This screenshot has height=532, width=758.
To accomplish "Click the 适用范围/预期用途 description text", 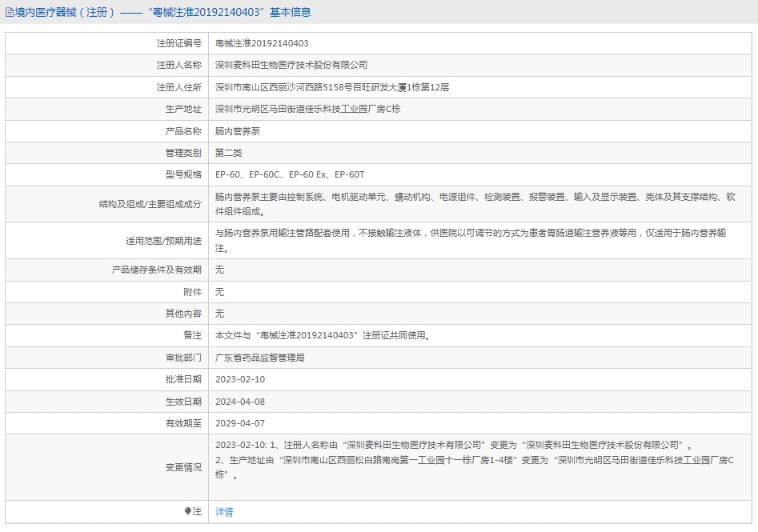I will (471, 241).
